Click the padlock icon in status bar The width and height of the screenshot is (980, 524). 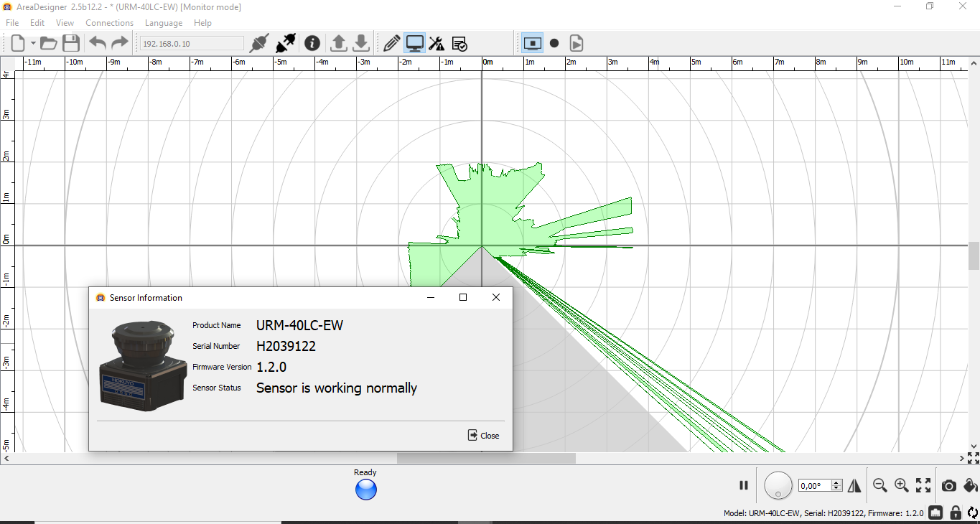(955, 513)
